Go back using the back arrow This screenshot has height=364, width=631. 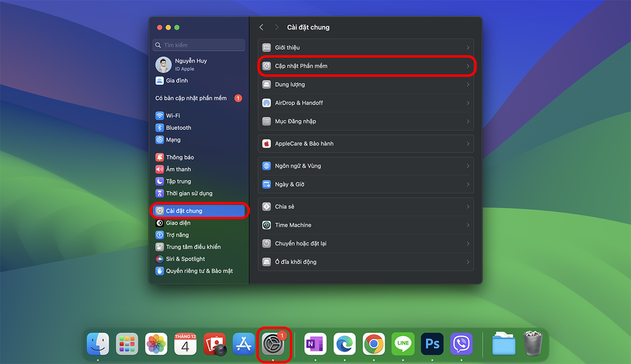(x=261, y=28)
